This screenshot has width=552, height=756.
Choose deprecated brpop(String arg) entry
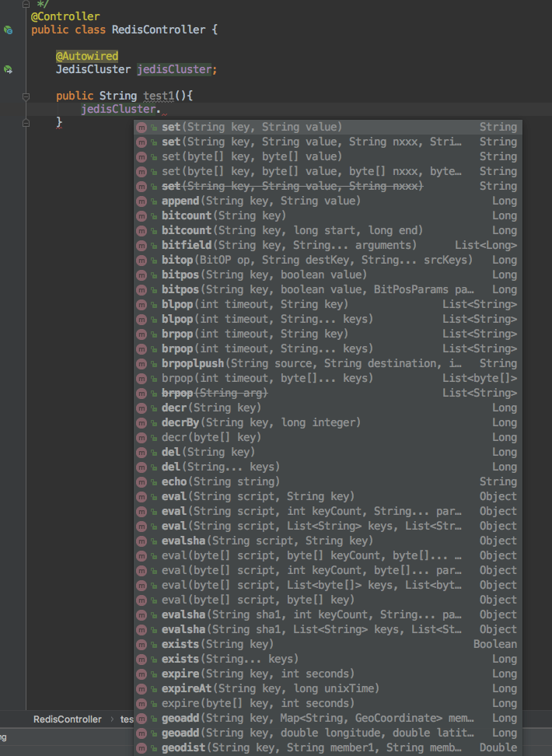pyautogui.click(x=328, y=394)
